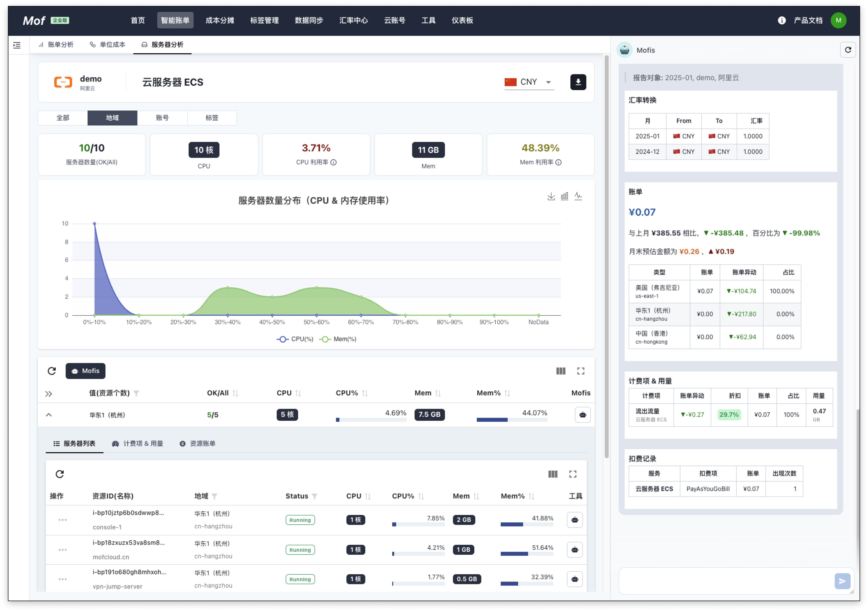Image resolution: width=868 pixels, height=611 pixels.
Task: Open the product docs info icon
Action: 781,21
